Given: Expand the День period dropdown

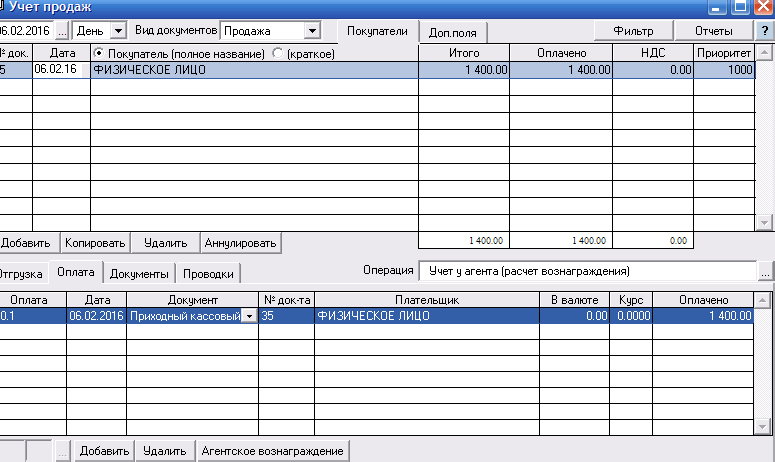Looking at the screenshot, I should pos(119,31).
